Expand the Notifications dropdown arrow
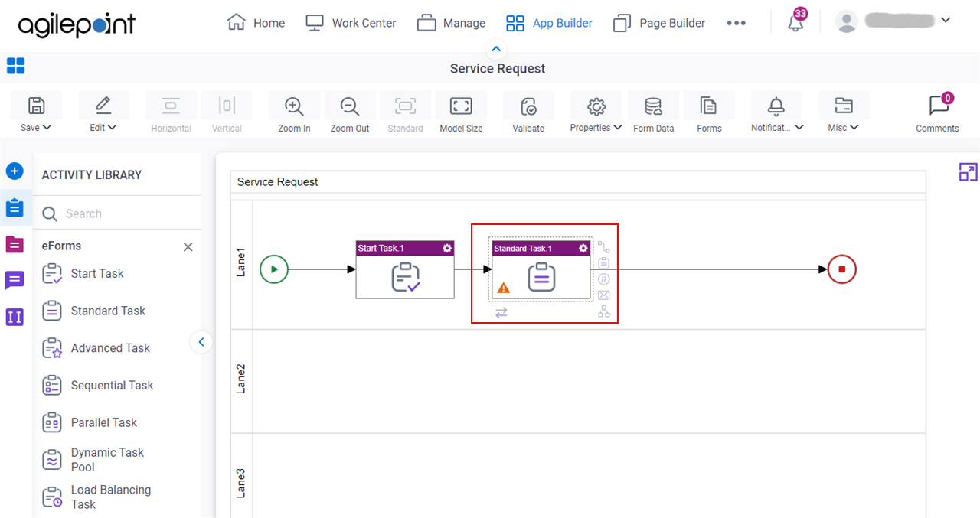The width and height of the screenshot is (980, 518). (x=799, y=128)
